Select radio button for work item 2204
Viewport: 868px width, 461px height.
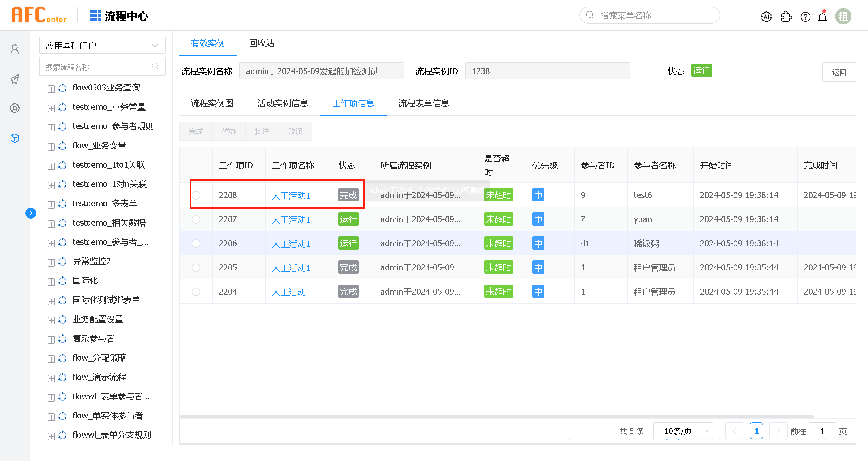[x=196, y=292]
